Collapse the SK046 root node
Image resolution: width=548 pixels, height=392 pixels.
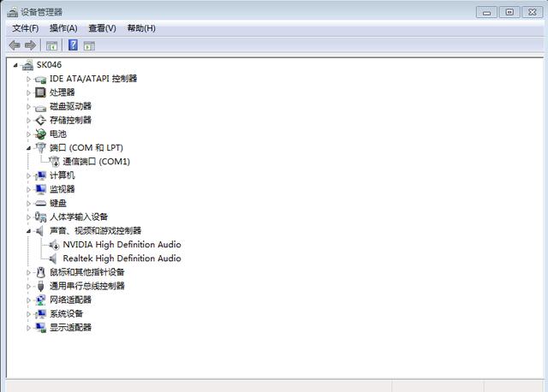[x=15, y=65]
